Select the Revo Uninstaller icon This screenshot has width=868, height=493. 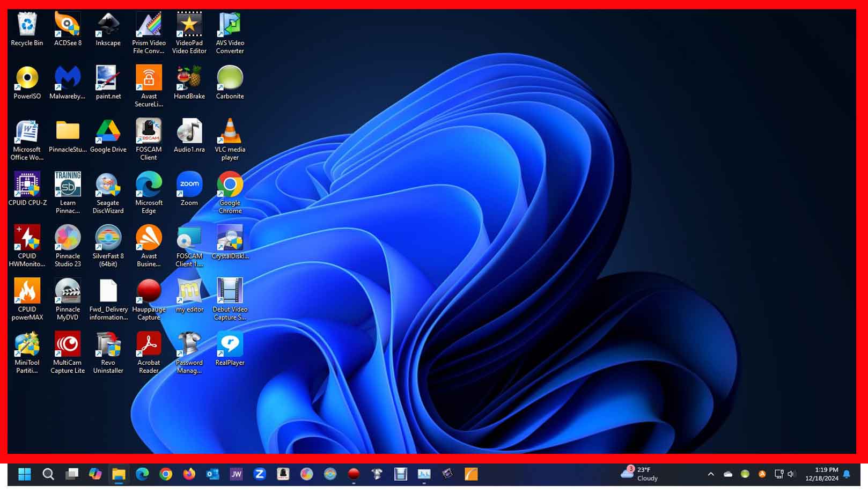point(108,352)
